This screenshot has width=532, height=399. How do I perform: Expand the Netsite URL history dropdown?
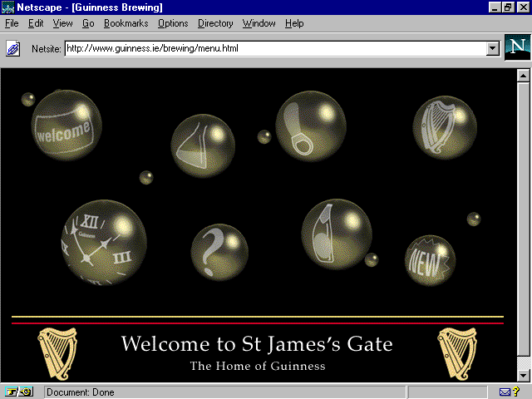[492, 49]
